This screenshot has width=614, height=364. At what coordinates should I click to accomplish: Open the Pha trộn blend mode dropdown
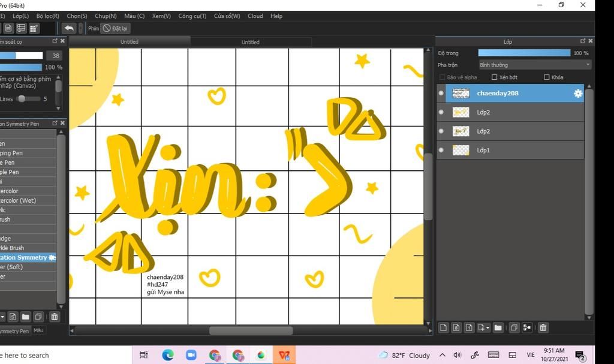535,65
